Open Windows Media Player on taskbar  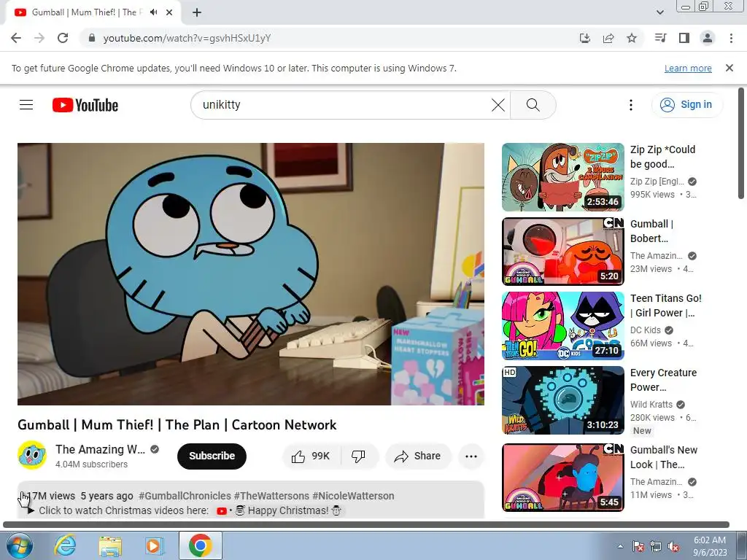[154, 545]
